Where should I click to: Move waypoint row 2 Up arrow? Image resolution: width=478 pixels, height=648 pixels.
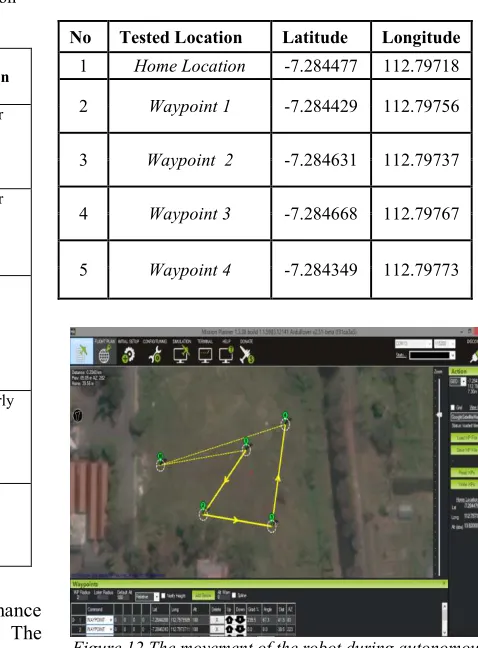(x=229, y=629)
